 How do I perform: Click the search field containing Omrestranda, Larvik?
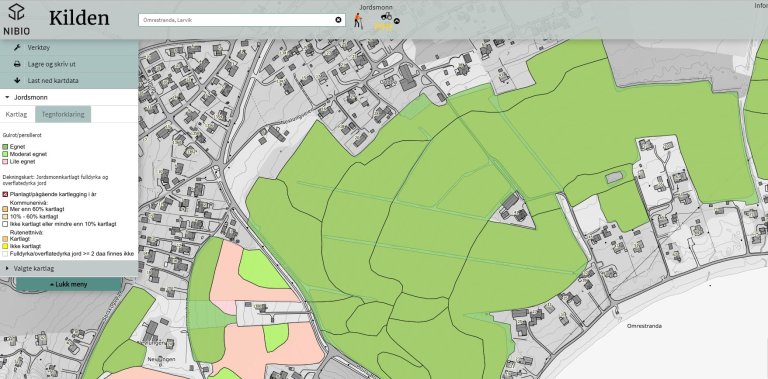241,20
